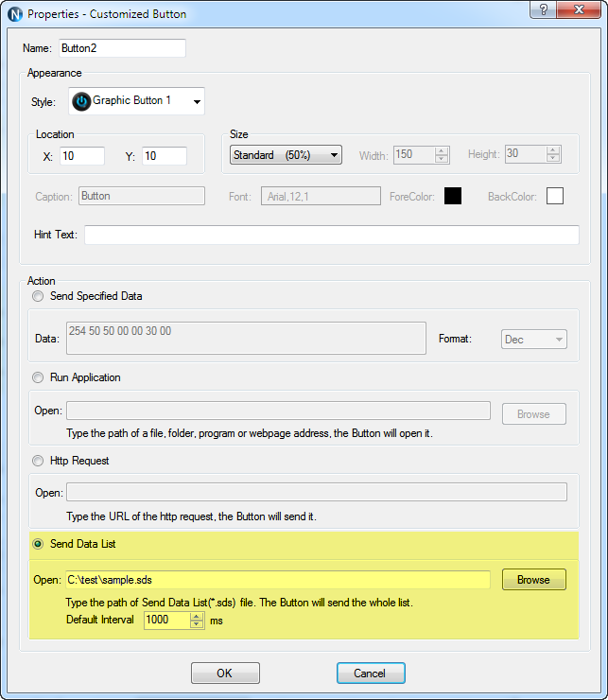Click the BackColor white swatch
This screenshot has width=608, height=700.
(555, 196)
